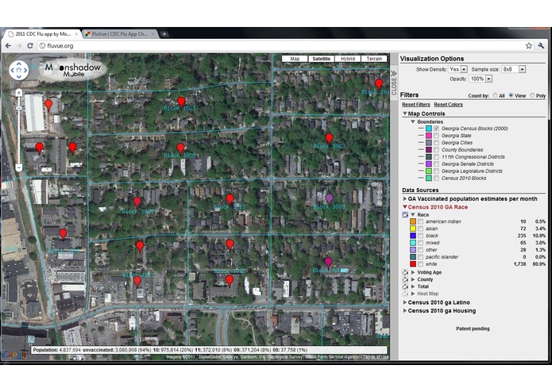The width and height of the screenshot is (552, 392).
Task: Click the Total layer paint icon
Action: 405,286
